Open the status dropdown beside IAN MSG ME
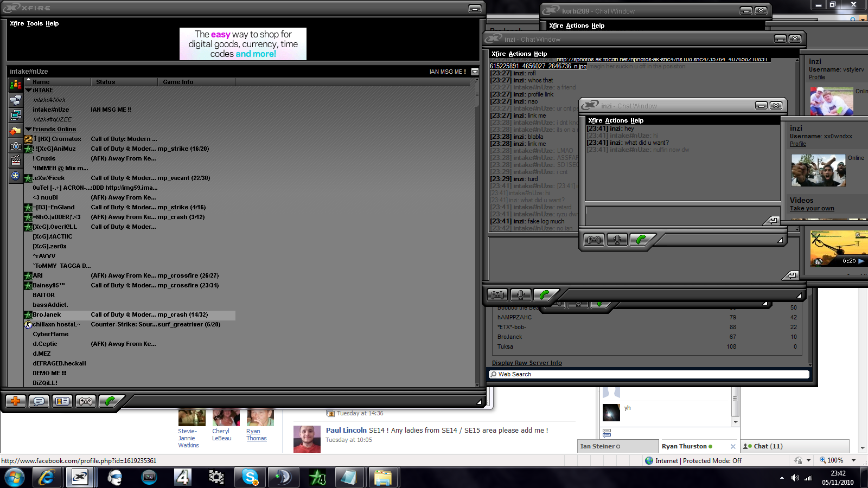Image resolution: width=868 pixels, height=488 pixels. 475,72
